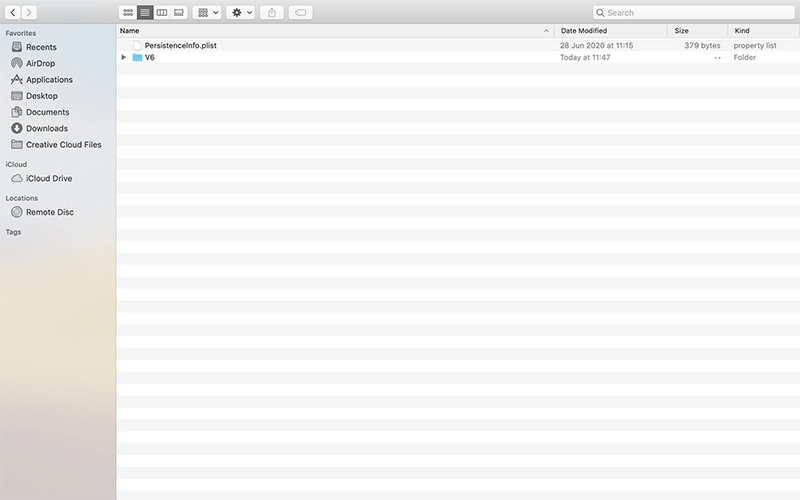Viewport: 800px width, 500px height.
Task: Open AirDrop in the sidebar
Action: pos(33,63)
